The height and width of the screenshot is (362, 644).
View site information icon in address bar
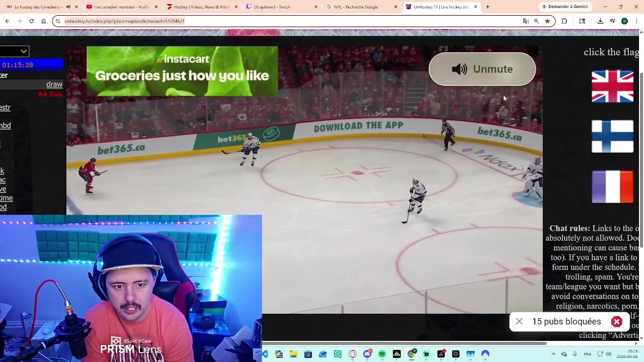pyautogui.click(x=58, y=21)
